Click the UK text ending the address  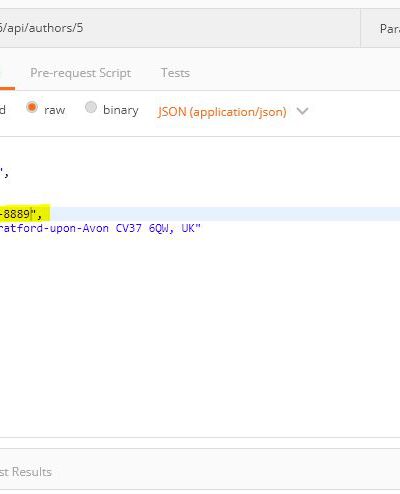[188, 228]
